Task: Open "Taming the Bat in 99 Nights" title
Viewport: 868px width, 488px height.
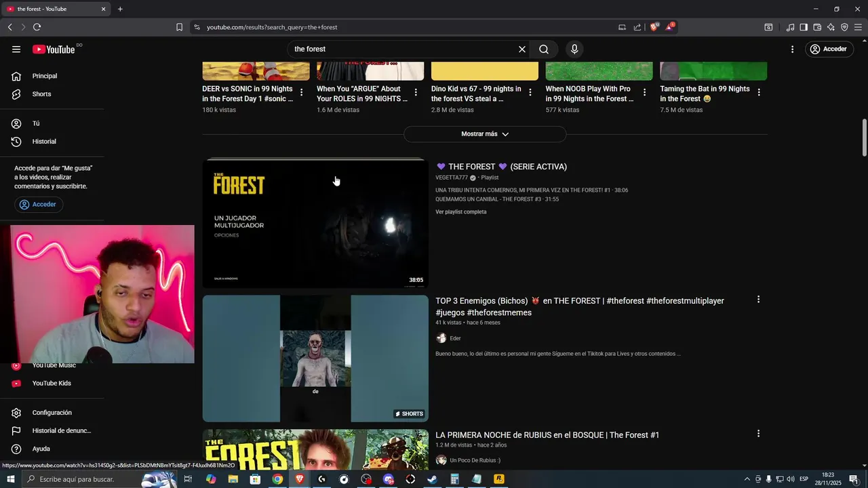Action: point(705,94)
